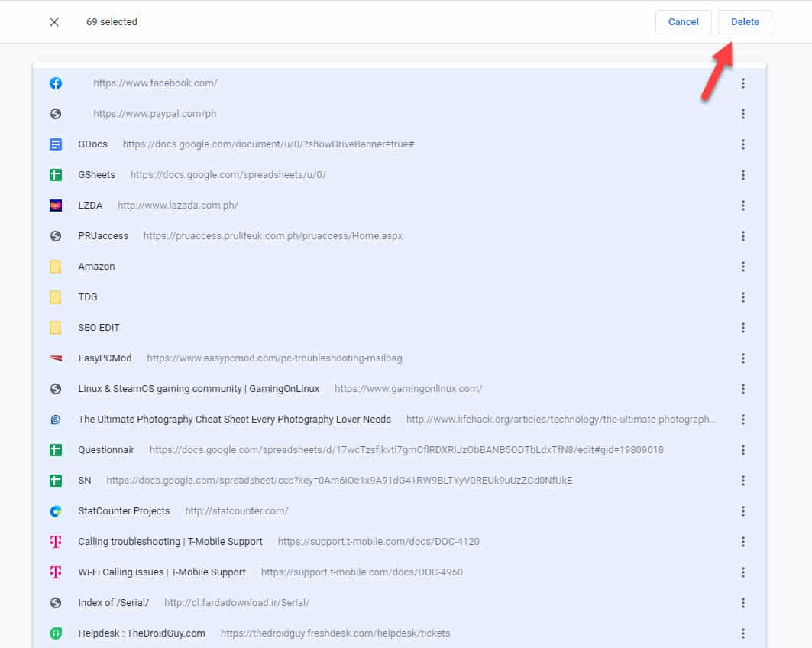Screen dimensions: 812x648
Task: Click the green Sheets icon beside SN
Action: (x=56, y=481)
